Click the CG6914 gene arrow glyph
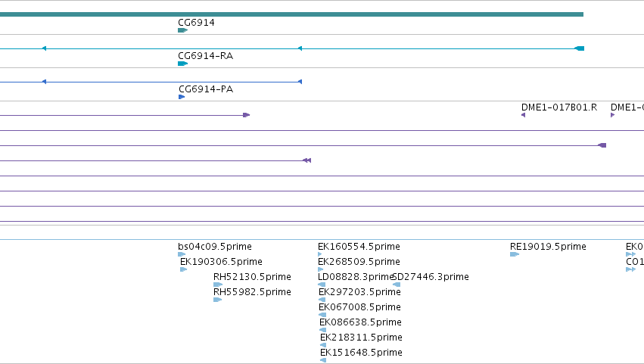This screenshot has height=364, width=644. (x=183, y=30)
